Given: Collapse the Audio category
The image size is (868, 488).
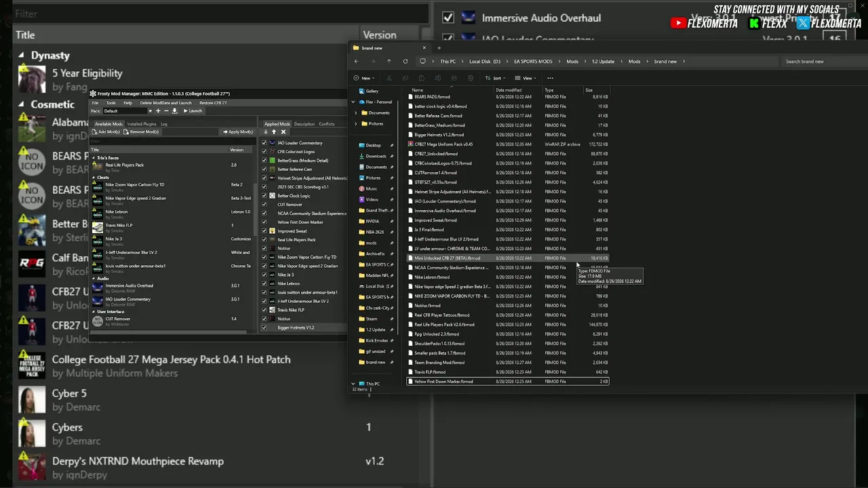Looking at the screenshot, I should [x=94, y=279].
